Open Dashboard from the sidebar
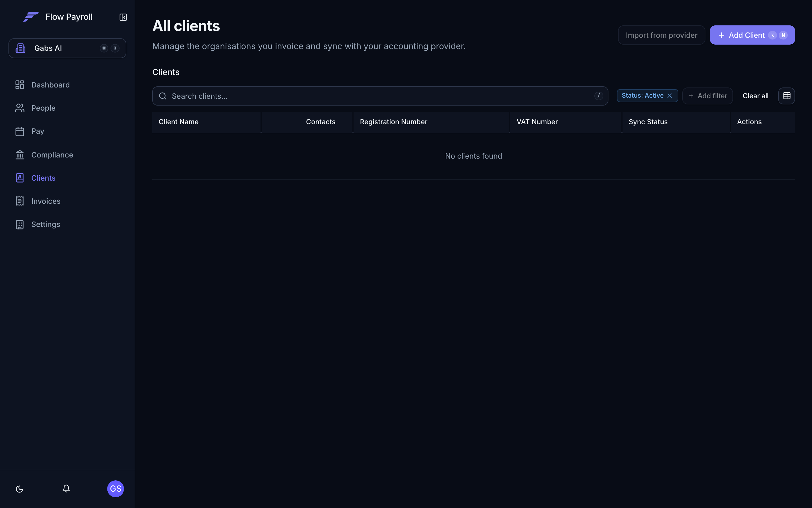Viewport: 812px width, 508px height. tap(50, 85)
